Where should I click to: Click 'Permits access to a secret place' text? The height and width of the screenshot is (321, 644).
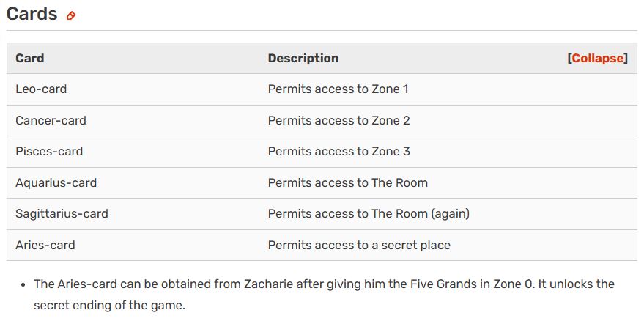point(359,245)
